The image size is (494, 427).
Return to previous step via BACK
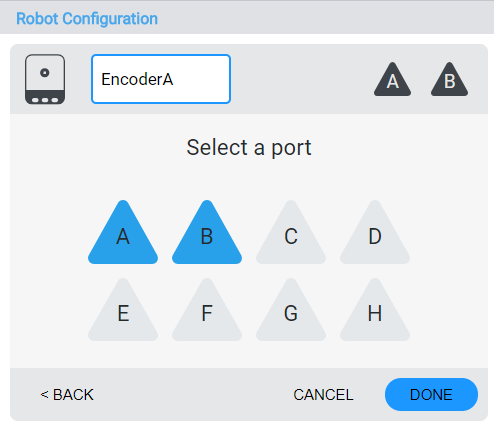click(67, 395)
